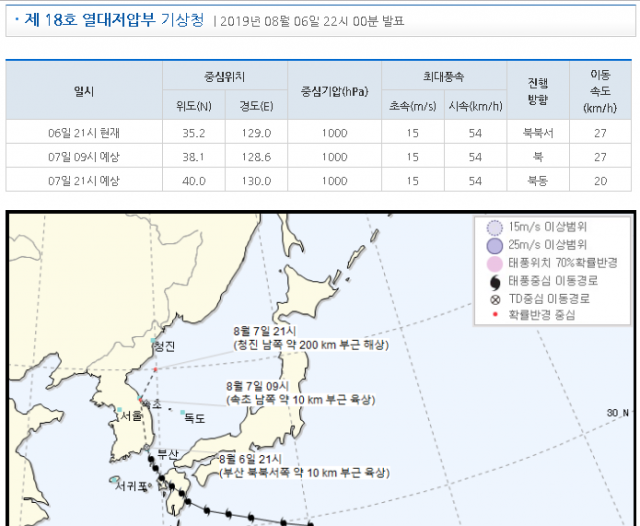The height and width of the screenshot is (526, 640).
Task: Select the 07일 09시 예상 table row
Action: (319, 156)
